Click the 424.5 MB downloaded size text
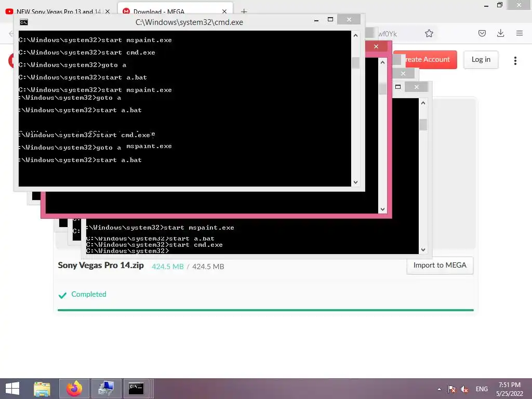Viewport: 532px width, 399px height. click(168, 267)
